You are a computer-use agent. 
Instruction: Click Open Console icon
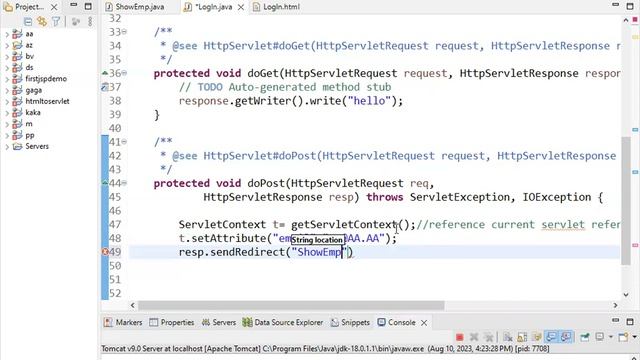tap(623, 337)
